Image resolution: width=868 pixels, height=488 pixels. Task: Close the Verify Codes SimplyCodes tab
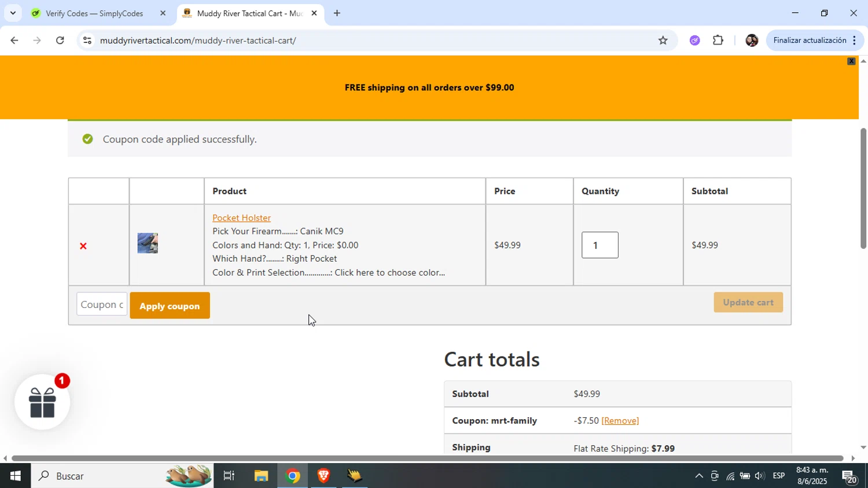(163, 13)
